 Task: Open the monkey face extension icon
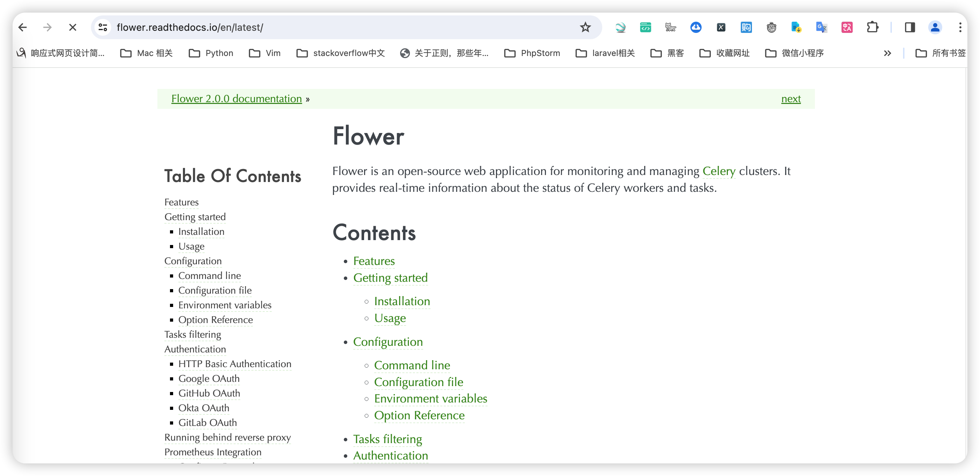[771, 27]
